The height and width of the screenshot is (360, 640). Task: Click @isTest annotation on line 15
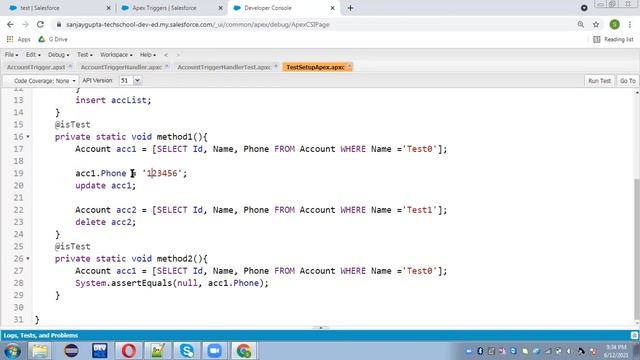[73, 124]
